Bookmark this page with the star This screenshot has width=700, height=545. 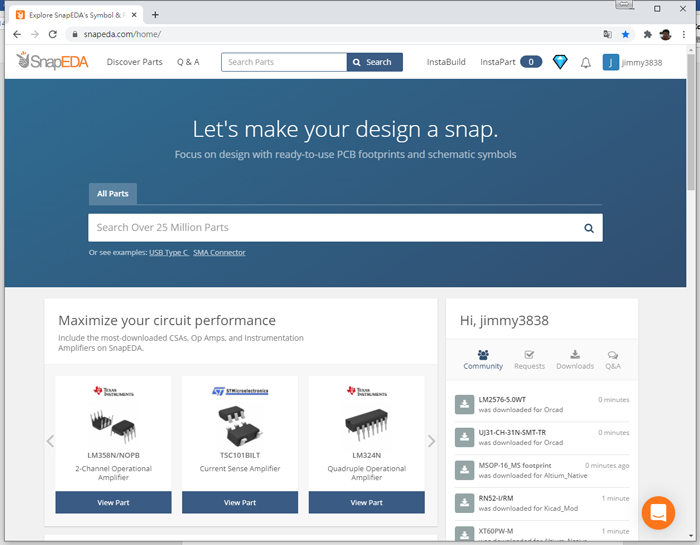[x=625, y=34]
